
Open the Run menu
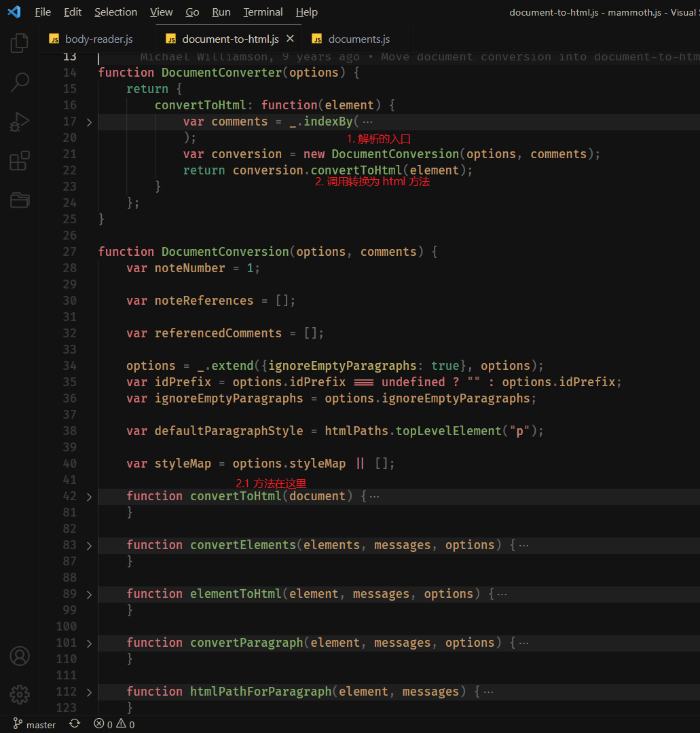tap(221, 12)
